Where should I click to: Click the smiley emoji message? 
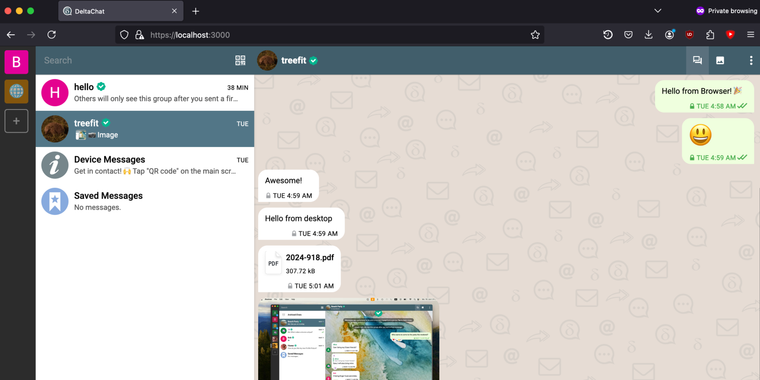click(x=718, y=141)
